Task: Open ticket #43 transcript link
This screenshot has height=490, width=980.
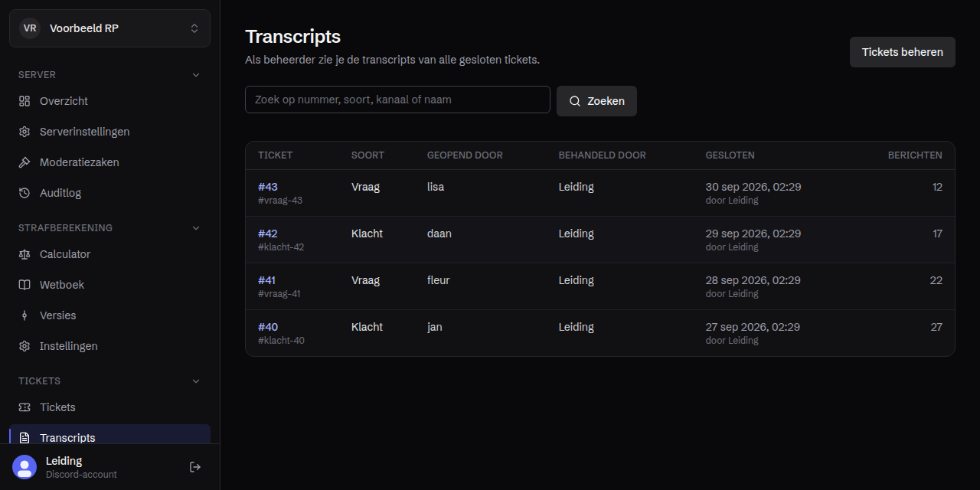Action: coord(268,187)
